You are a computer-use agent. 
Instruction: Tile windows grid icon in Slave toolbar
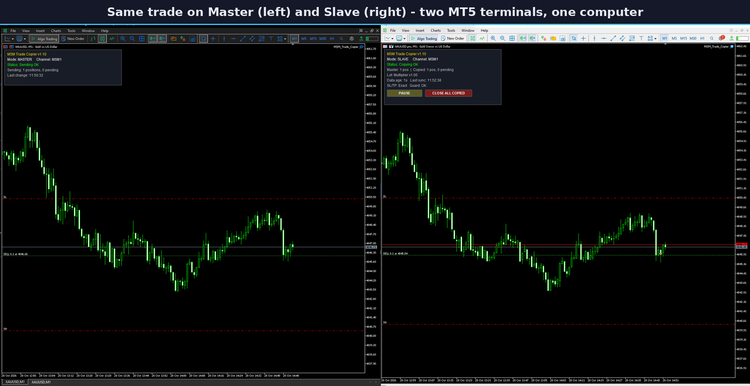tap(512, 38)
